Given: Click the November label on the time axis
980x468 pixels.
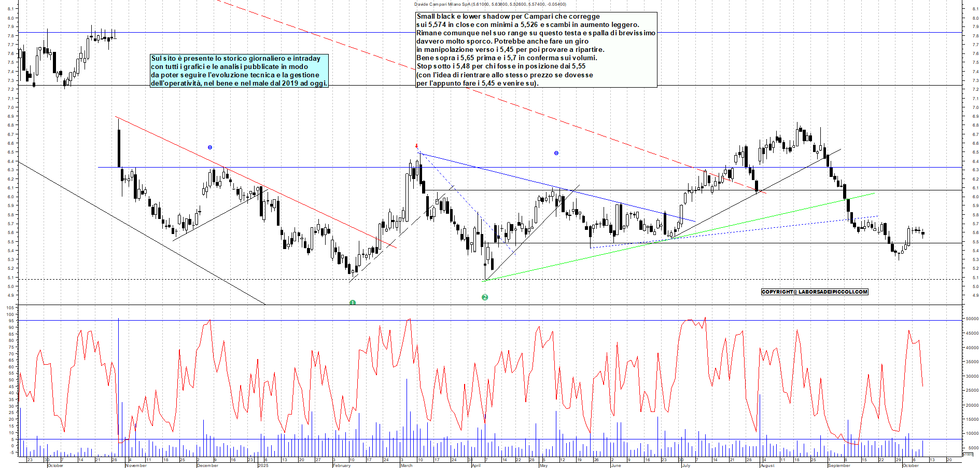Looking at the screenshot, I should (x=136, y=465).
